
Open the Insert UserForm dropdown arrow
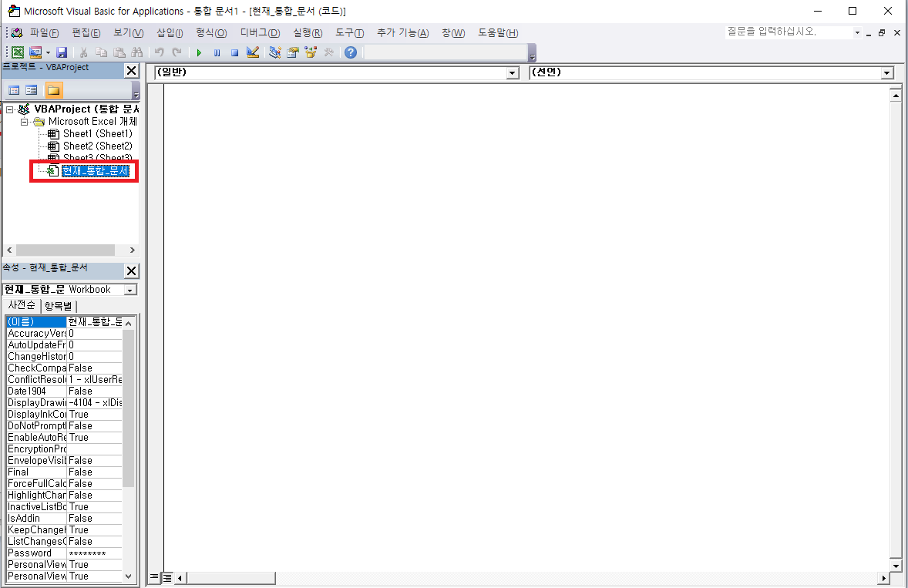[x=48, y=52]
